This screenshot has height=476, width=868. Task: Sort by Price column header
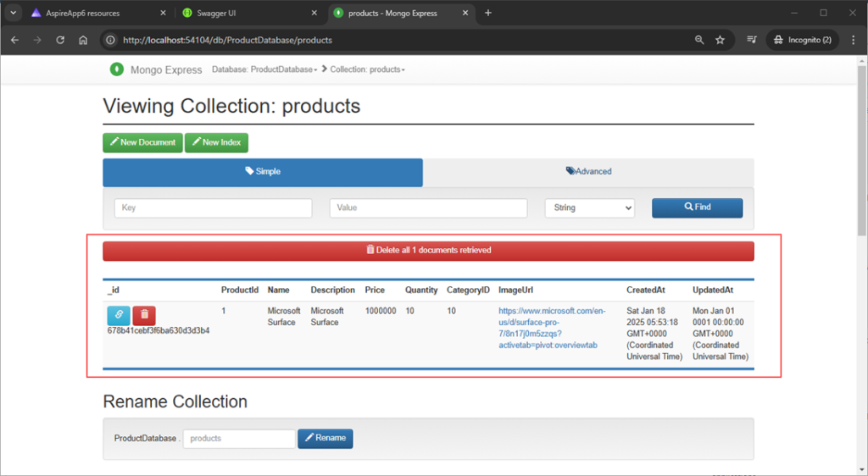point(375,291)
